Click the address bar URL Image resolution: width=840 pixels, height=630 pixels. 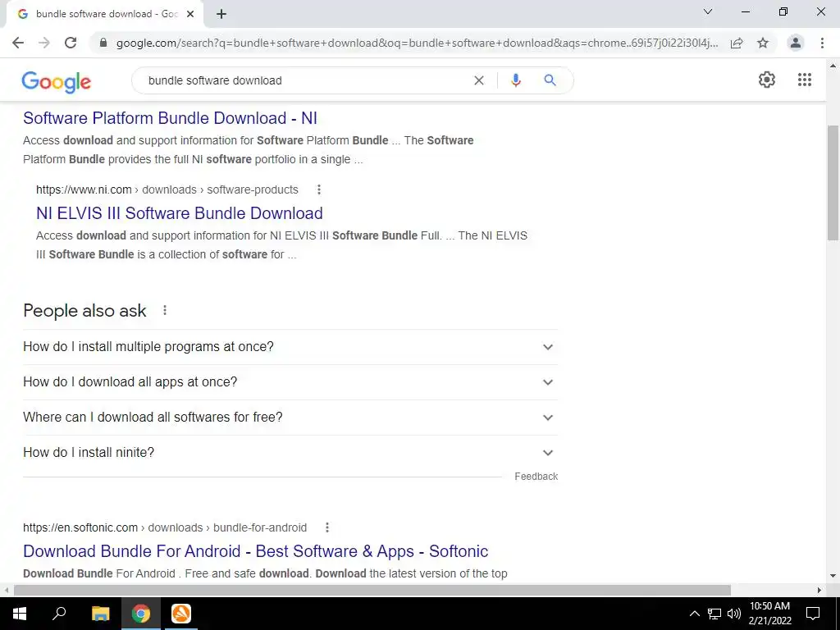[x=417, y=43]
